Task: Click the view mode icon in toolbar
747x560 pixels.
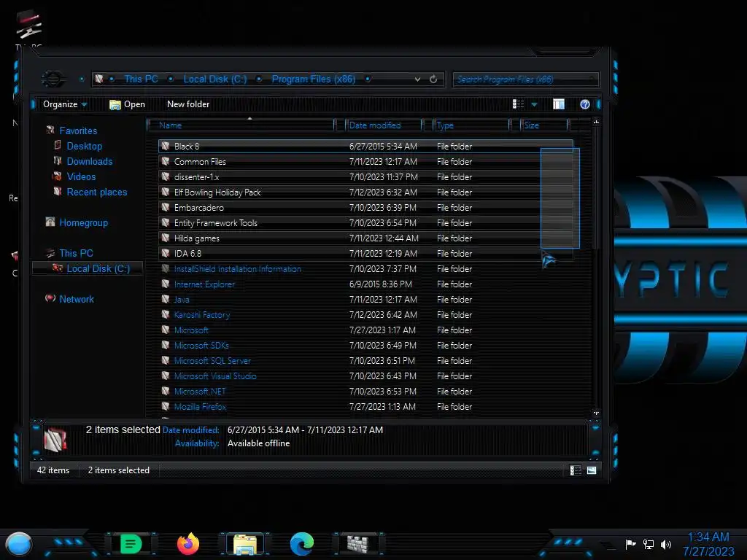Action: [x=519, y=104]
